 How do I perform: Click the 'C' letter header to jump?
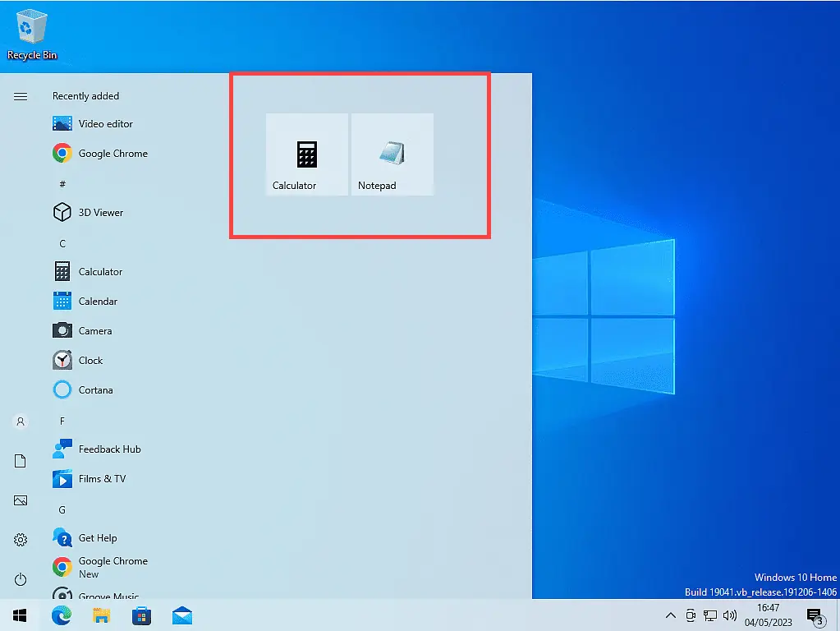point(62,242)
